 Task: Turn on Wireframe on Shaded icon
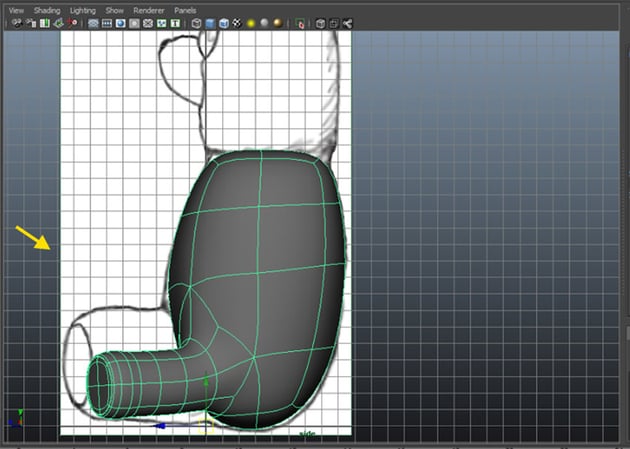[223, 22]
